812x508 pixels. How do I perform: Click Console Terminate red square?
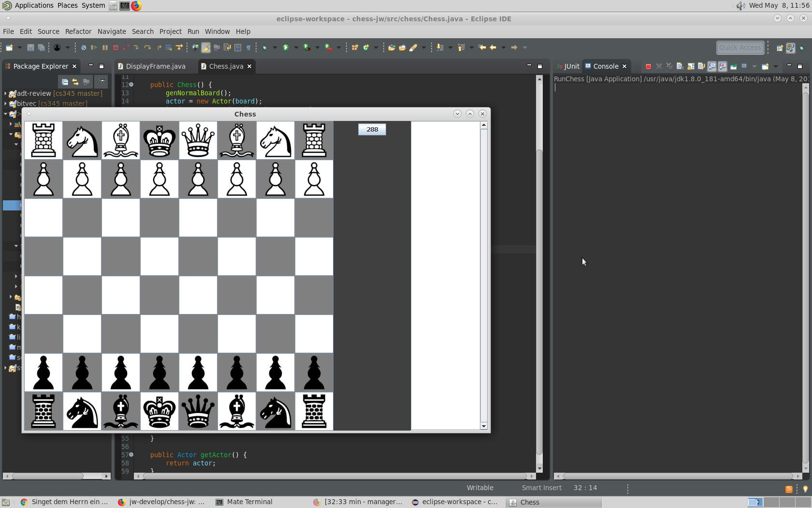tap(648, 66)
